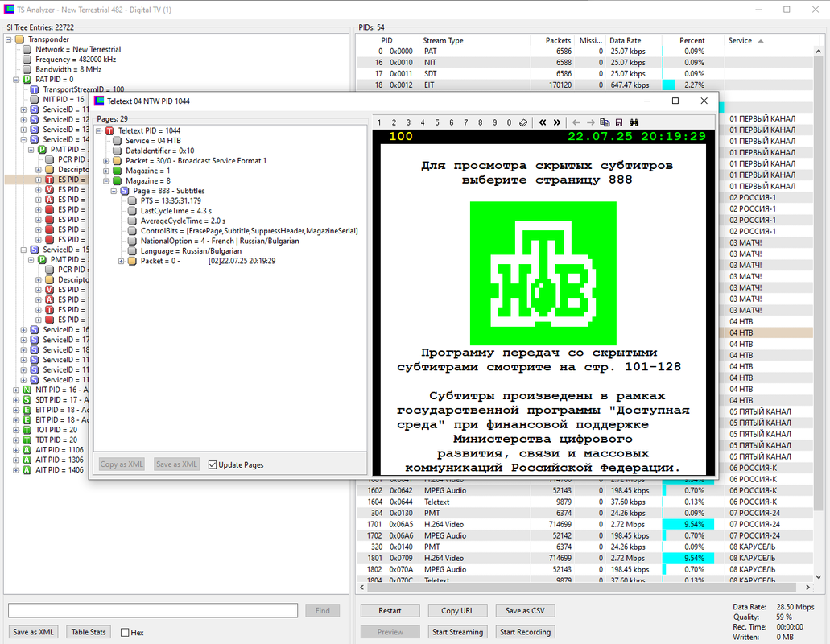
Task: Expand the AIT PID = 1406 node
Action: click(16, 470)
